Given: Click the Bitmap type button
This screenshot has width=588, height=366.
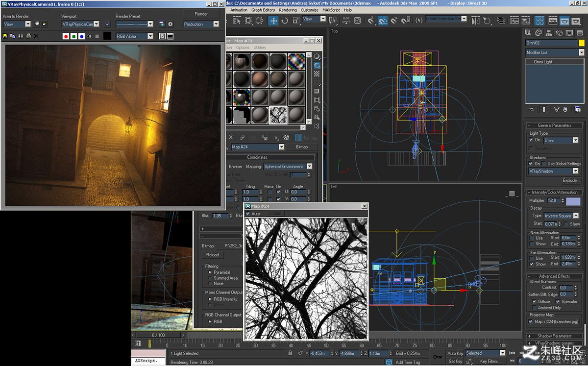Looking at the screenshot, I should (302, 146).
